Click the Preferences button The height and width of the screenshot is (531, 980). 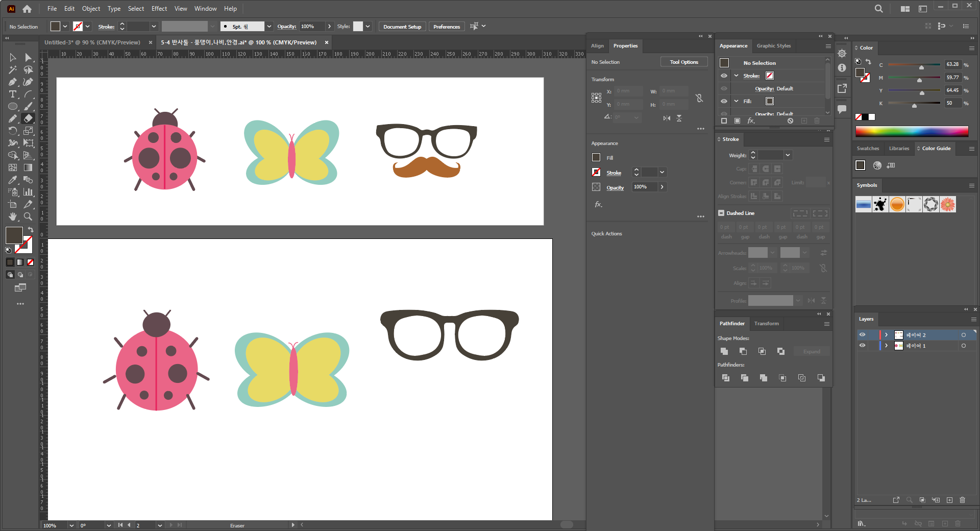[447, 27]
